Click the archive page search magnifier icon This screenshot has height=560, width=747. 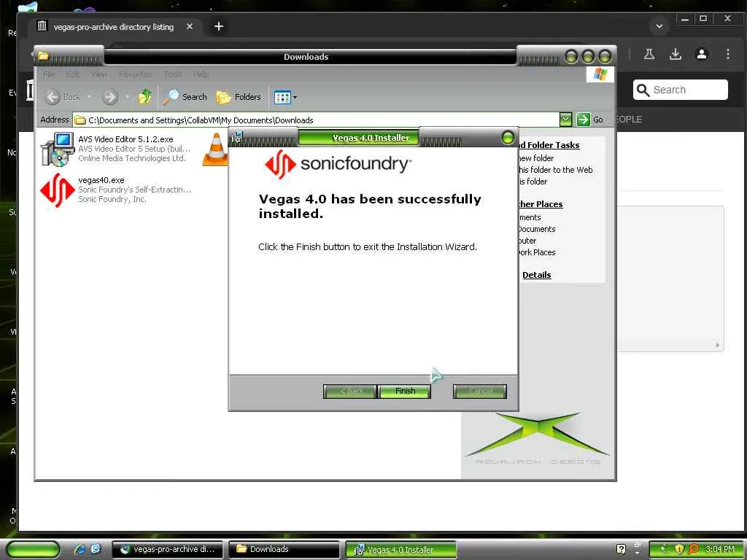point(643,90)
